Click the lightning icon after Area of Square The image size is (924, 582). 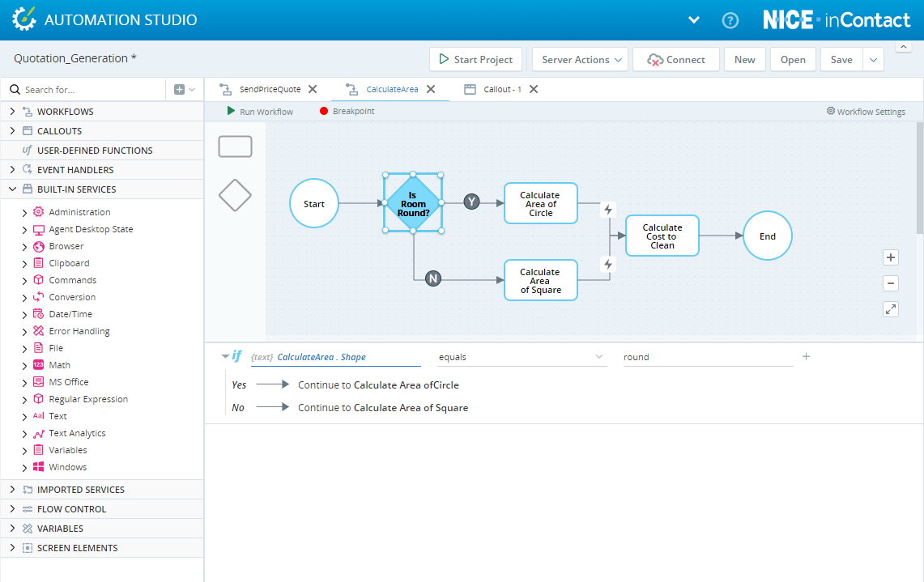608,265
